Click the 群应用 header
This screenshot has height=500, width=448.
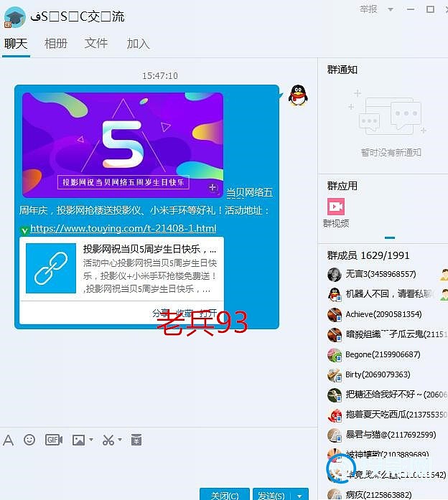(x=342, y=186)
